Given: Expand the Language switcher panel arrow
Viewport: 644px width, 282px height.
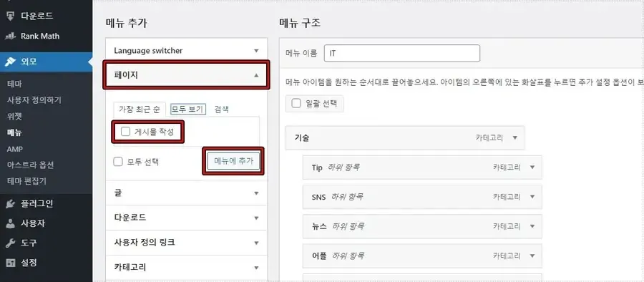Looking at the screenshot, I should coord(256,51).
